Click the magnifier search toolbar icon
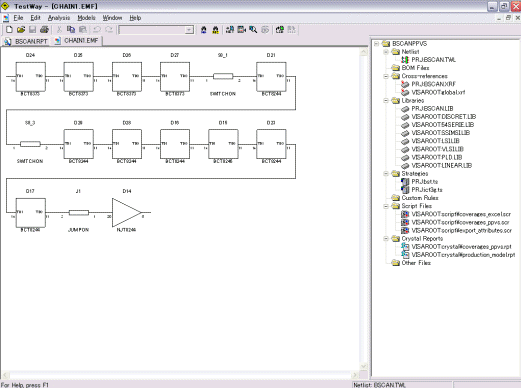521x388 pixels. [253, 30]
